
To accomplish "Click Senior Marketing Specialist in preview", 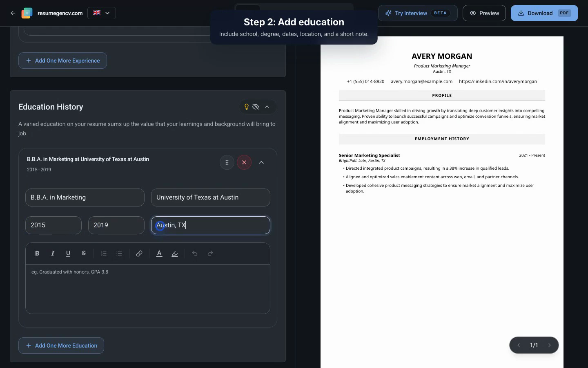I will point(370,155).
